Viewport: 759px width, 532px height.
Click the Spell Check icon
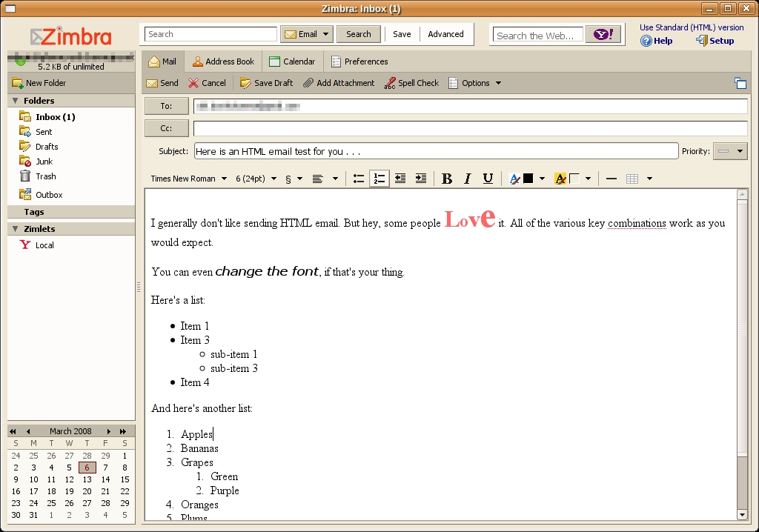[x=411, y=83]
